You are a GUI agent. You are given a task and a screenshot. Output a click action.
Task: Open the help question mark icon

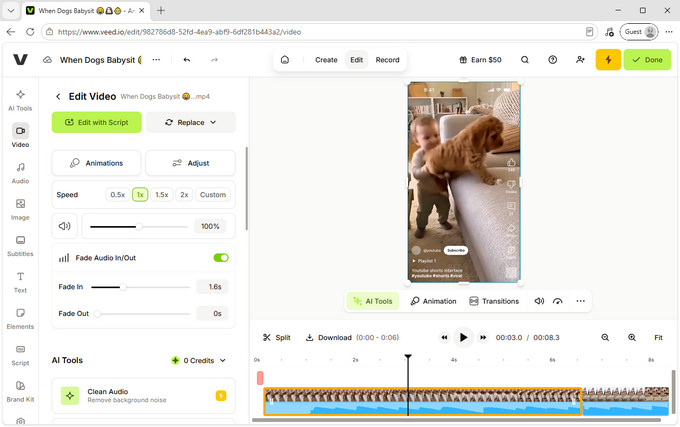pos(552,60)
